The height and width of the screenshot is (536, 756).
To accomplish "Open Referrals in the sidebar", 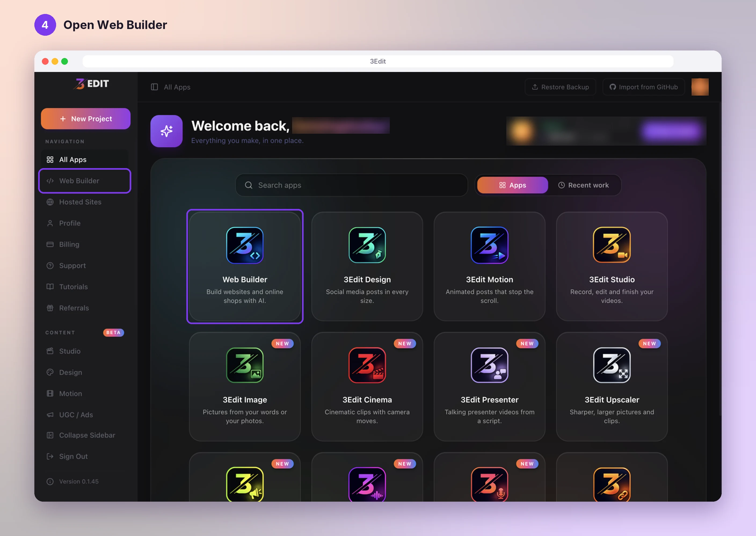I will [x=85, y=308].
